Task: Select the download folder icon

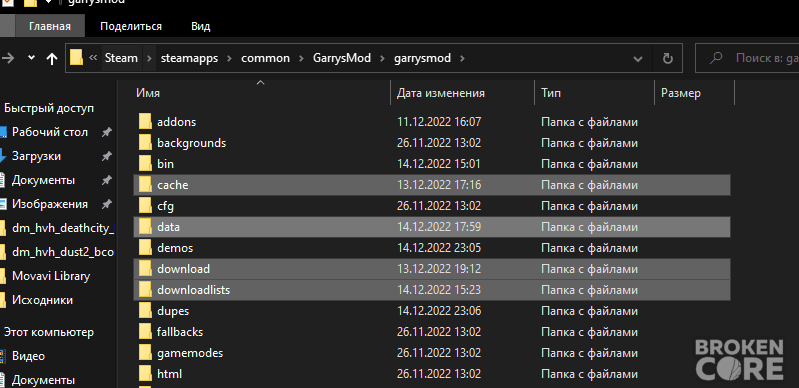Action: pyautogui.click(x=146, y=269)
